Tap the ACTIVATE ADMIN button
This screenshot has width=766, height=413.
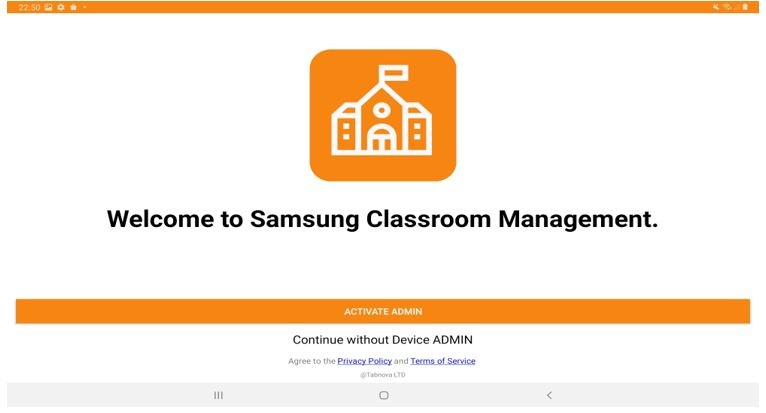pyautogui.click(x=383, y=311)
